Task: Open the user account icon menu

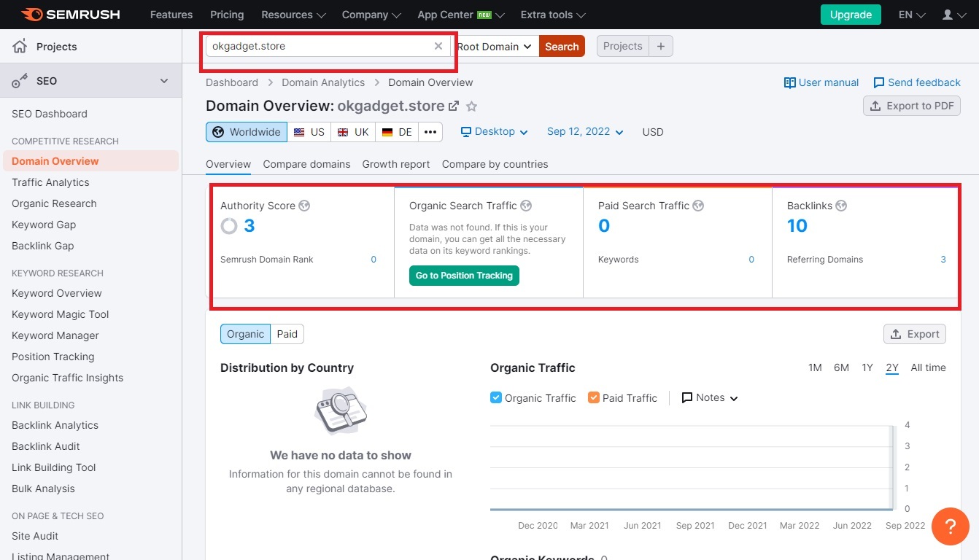Action: pos(954,15)
